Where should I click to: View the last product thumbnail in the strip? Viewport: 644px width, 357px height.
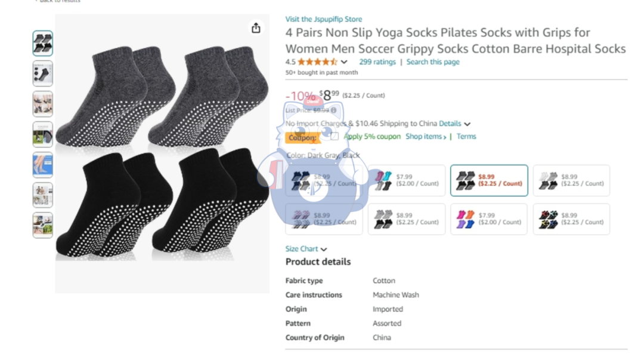[42, 225]
